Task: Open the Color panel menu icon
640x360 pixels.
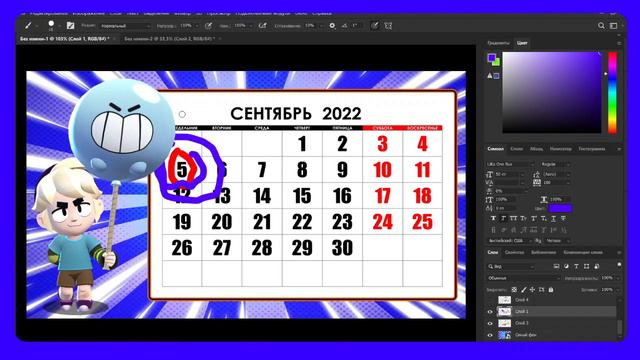Action: tap(619, 43)
